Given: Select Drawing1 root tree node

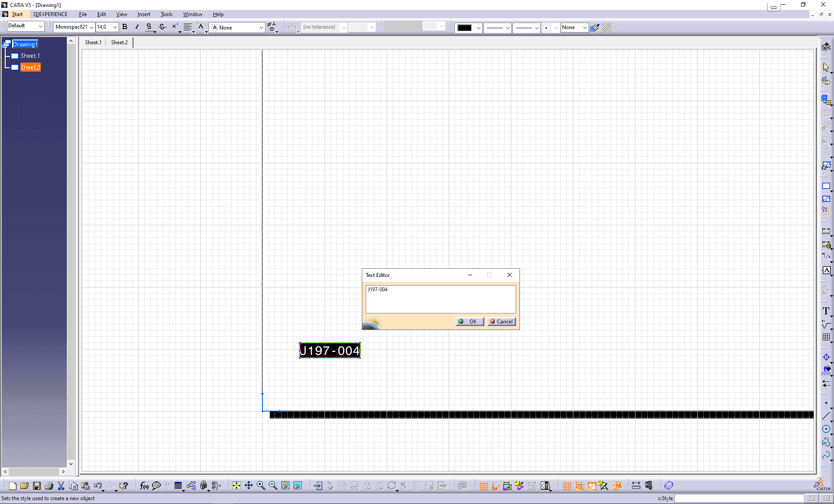Looking at the screenshot, I should 25,44.
